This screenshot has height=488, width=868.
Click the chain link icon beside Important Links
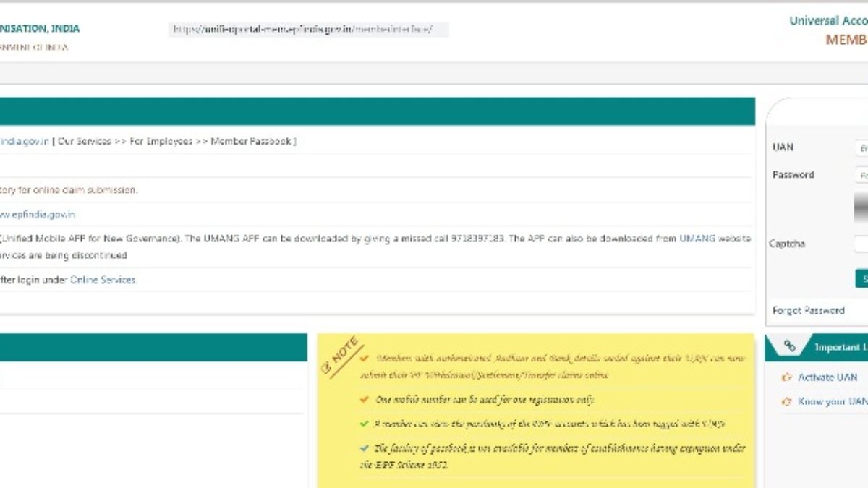(789, 347)
